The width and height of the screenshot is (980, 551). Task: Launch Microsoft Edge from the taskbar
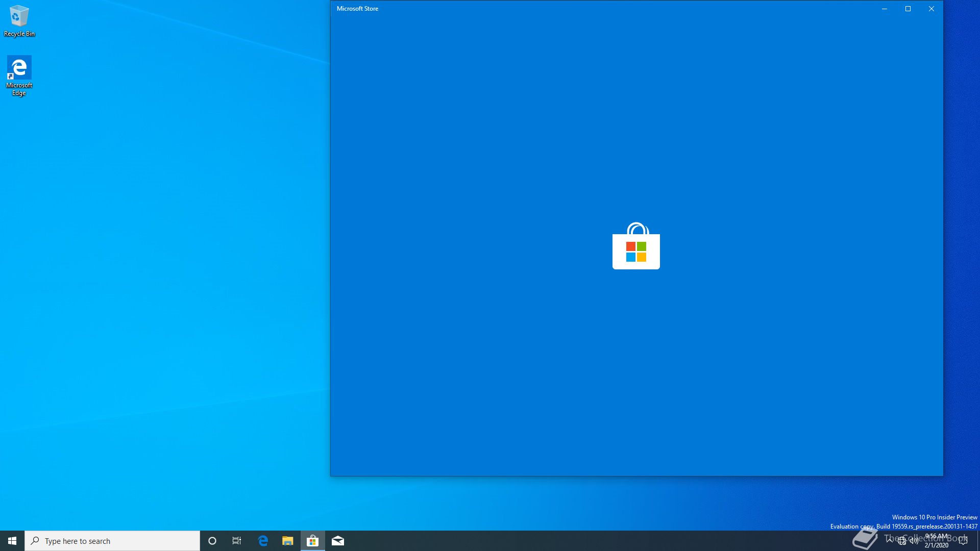point(263,541)
